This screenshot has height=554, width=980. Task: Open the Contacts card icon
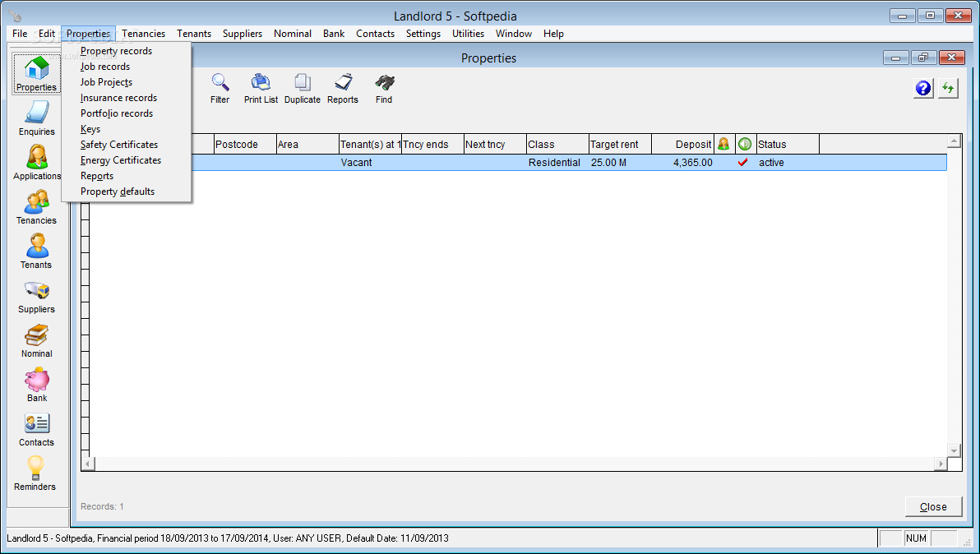tap(36, 428)
